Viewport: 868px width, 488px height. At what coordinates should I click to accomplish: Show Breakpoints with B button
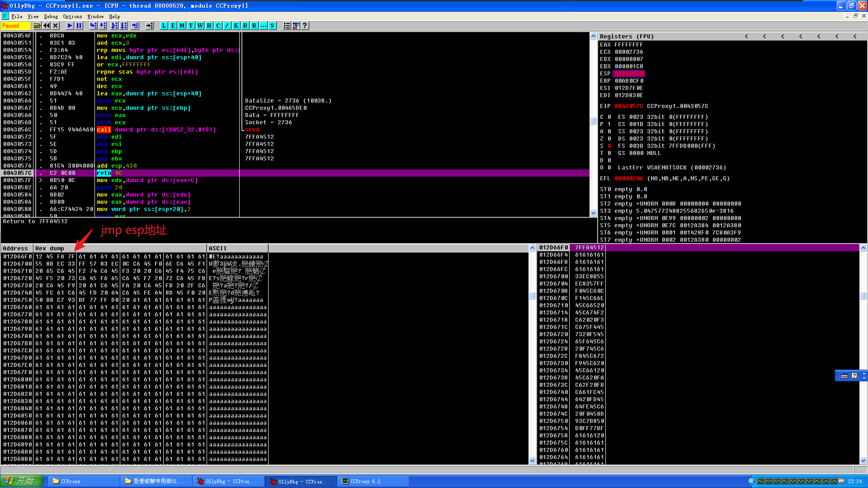[x=245, y=26]
